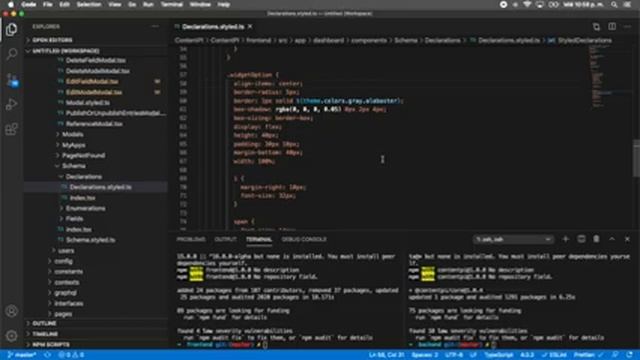
Task: Click the Prettier status bar item
Action: pyautogui.click(x=588, y=355)
